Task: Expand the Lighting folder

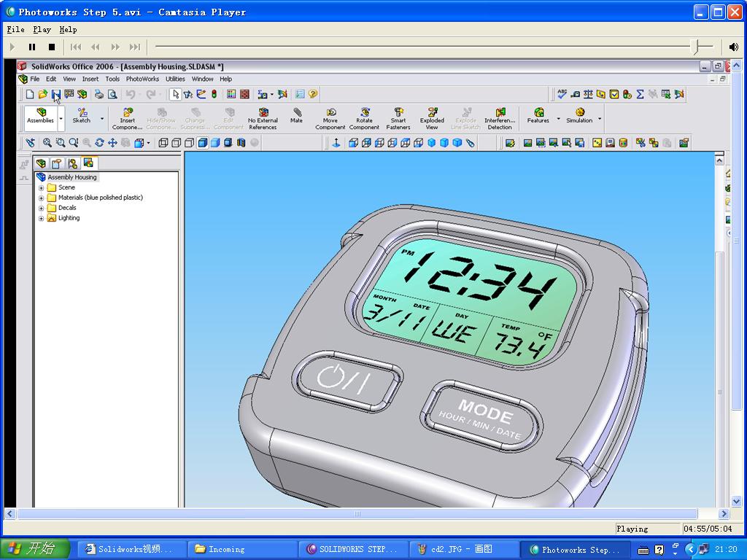Action: 41,218
